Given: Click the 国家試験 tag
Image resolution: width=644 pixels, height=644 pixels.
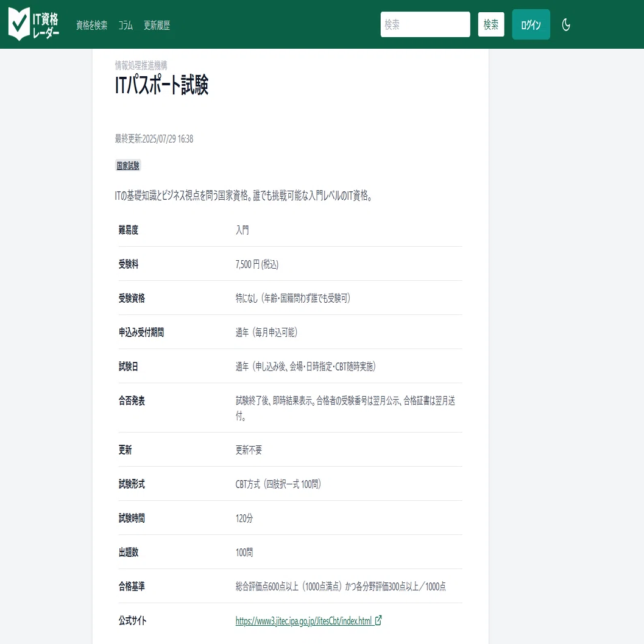Looking at the screenshot, I should (128, 166).
